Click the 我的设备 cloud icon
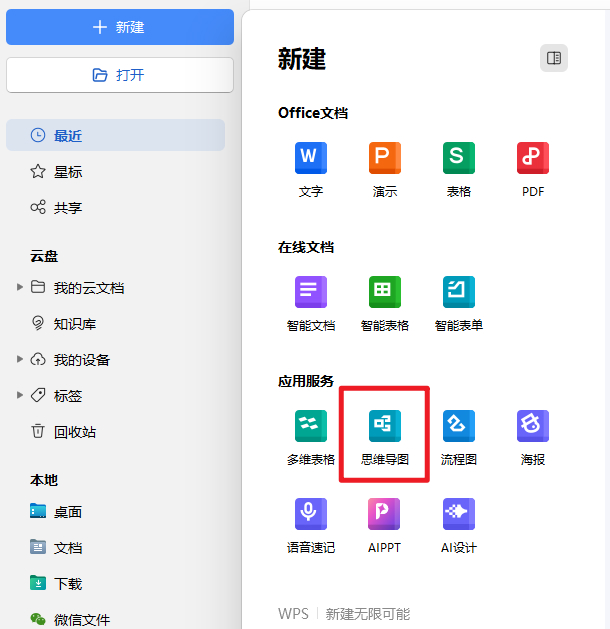The image size is (610, 629). tap(38, 359)
